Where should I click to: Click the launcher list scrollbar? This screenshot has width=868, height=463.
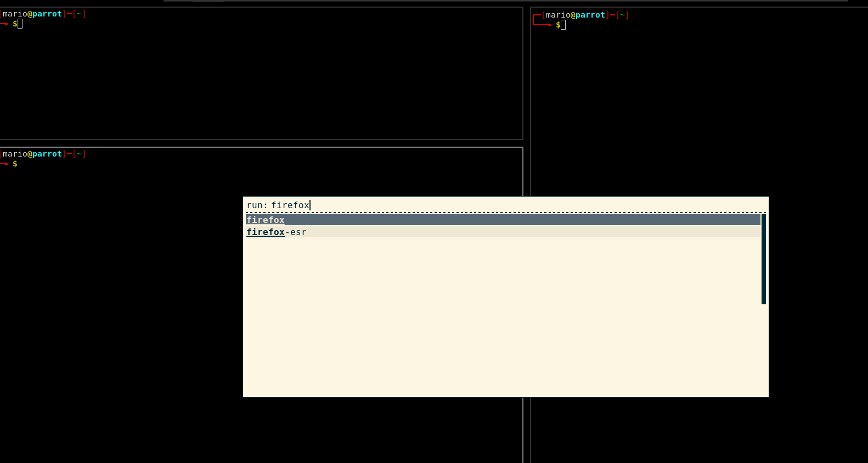(x=763, y=259)
